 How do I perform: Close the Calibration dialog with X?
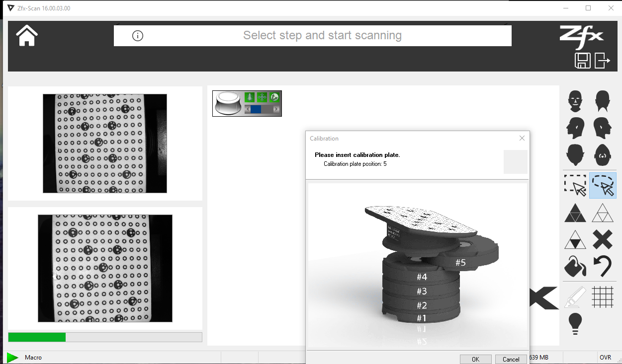[x=522, y=139]
